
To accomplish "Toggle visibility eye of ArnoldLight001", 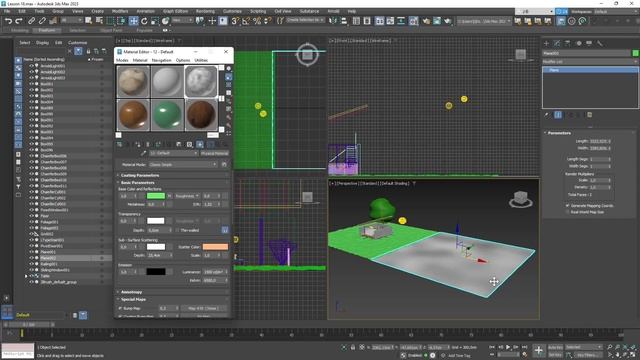I will [x=31, y=66].
